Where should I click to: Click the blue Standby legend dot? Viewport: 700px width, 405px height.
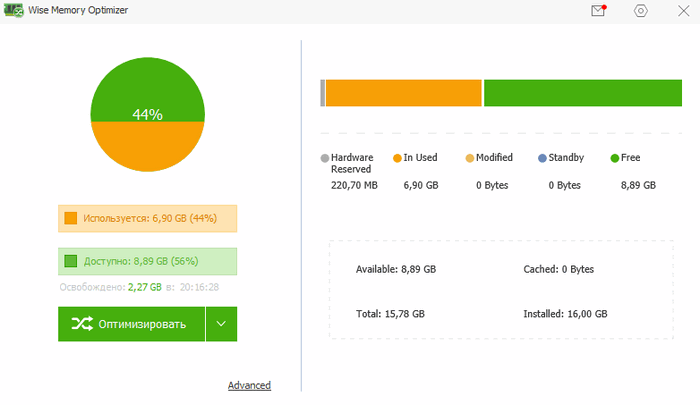[542, 158]
